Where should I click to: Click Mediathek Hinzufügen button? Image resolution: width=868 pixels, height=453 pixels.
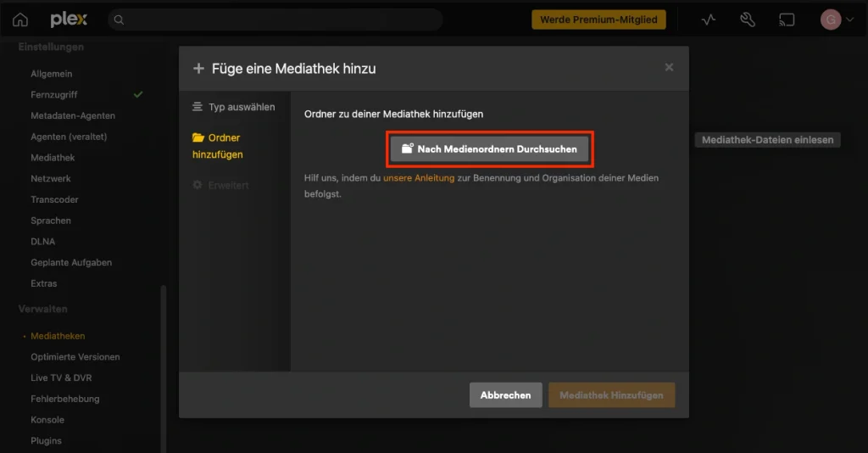pos(611,394)
